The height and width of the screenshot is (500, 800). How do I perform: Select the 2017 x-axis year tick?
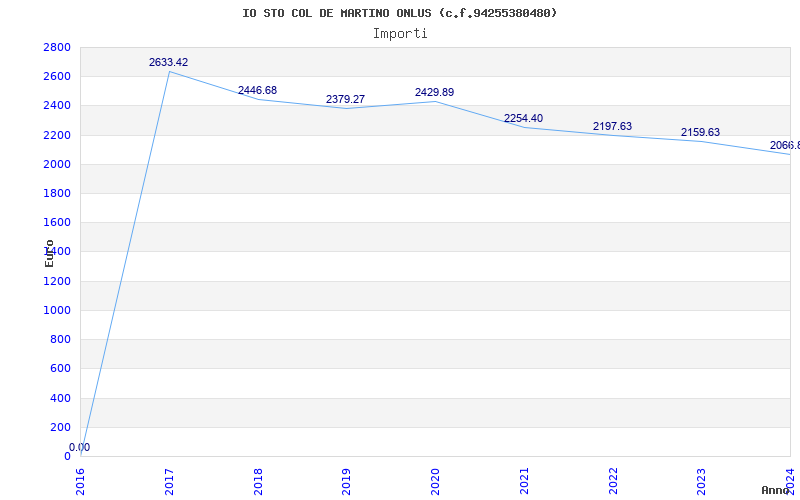click(x=169, y=481)
